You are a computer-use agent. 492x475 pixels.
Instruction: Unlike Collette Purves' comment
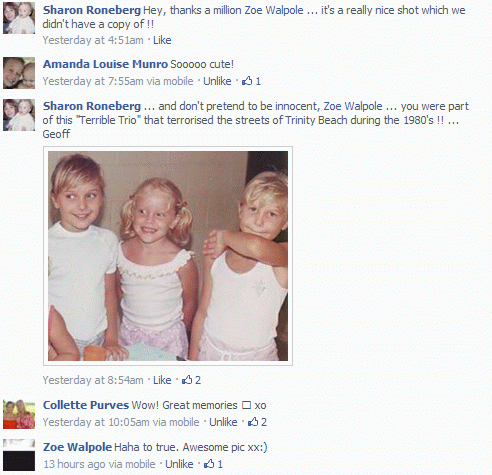pos(223,422)
